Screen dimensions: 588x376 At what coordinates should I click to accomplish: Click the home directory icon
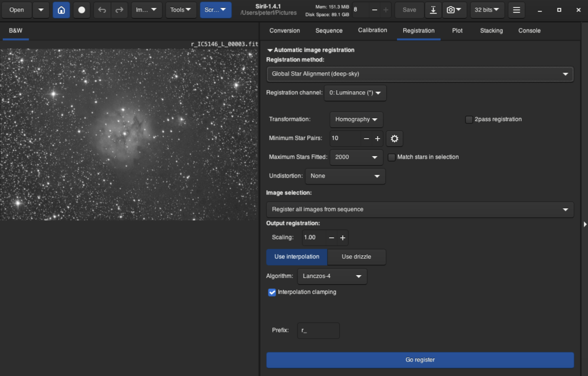coord(61,10)
